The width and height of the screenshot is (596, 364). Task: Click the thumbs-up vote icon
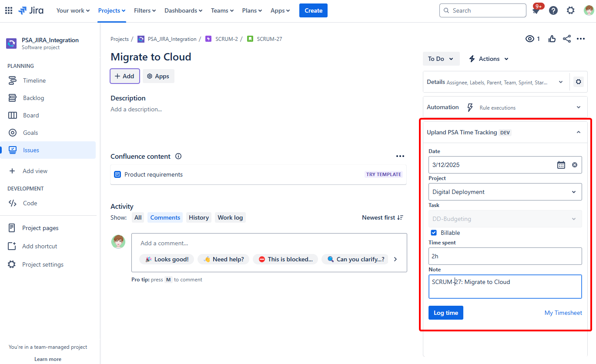click(552, 39)
